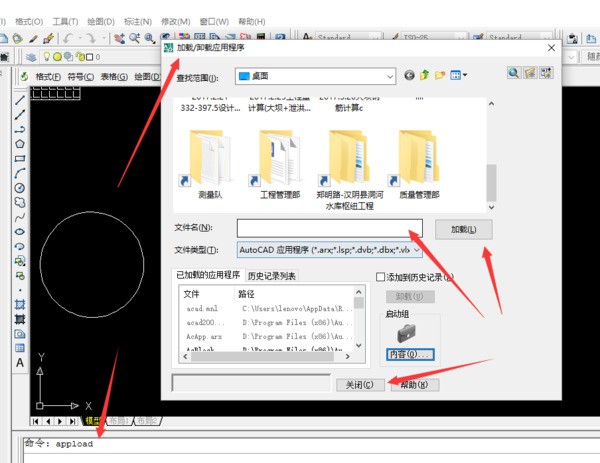This screenshot has width=600, height=463.
Task: Select the Ellipse arc tool
Action: coord(20,246)
